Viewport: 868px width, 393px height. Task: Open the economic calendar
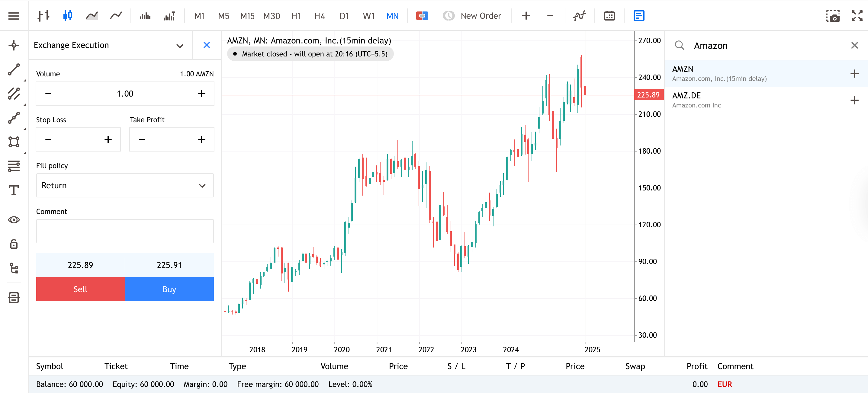tap(609, 16)
